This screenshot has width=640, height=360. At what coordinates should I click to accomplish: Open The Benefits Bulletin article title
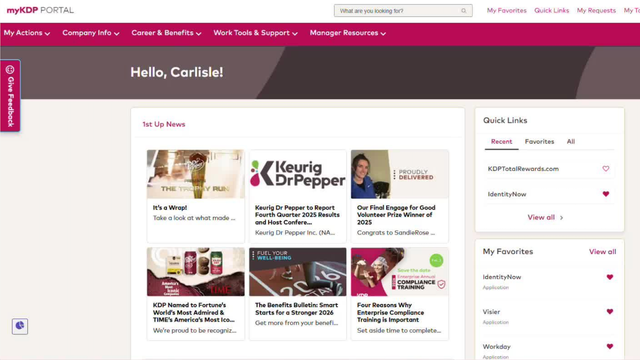coord(296,309)
